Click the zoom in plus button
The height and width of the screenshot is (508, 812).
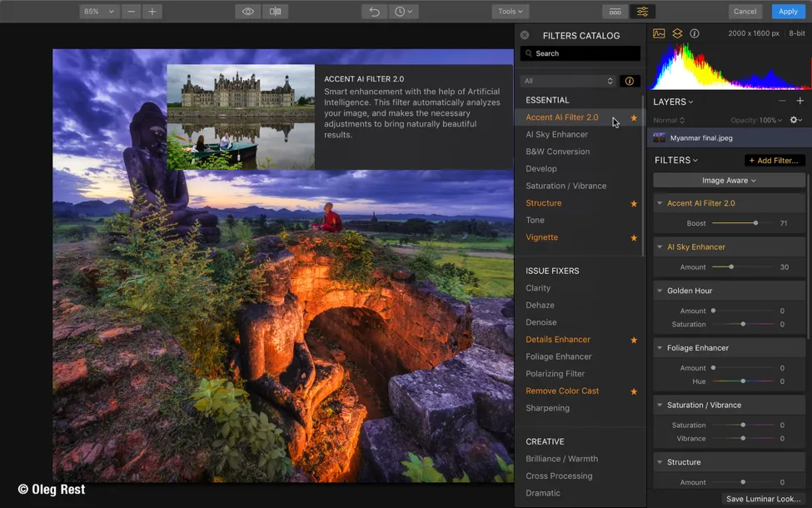coord(152,12)
